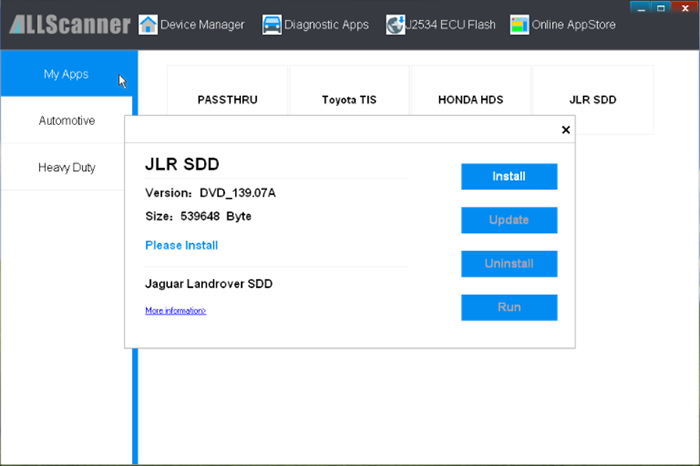
Task: Open the Diagnostic Apps menu label
Action: point(326,25)
